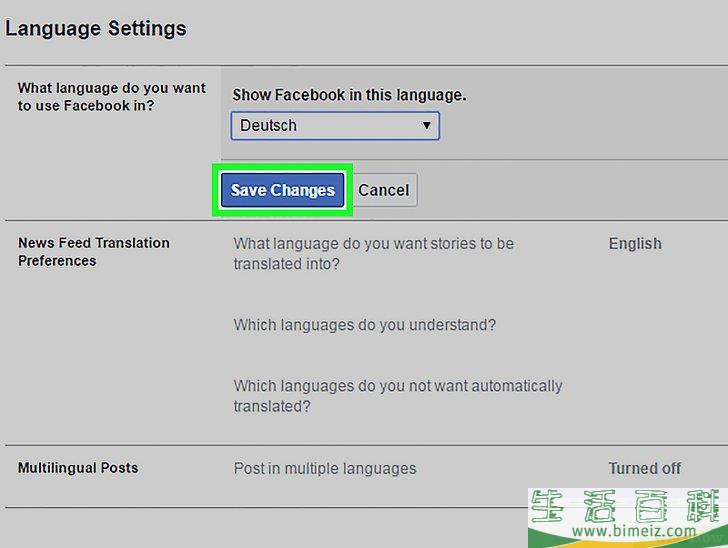Select 'News Feed Translation Preferences' label

tap(94, 252)
